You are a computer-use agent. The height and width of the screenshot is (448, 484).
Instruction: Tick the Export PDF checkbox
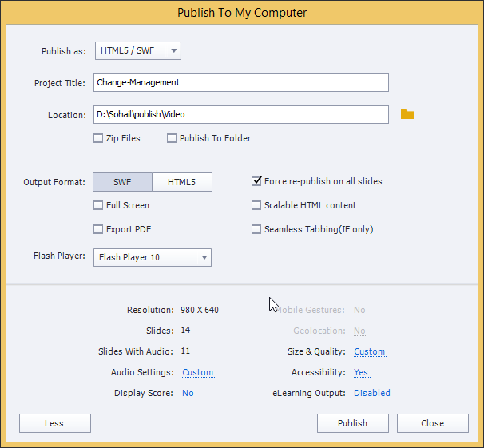point(98,229)
